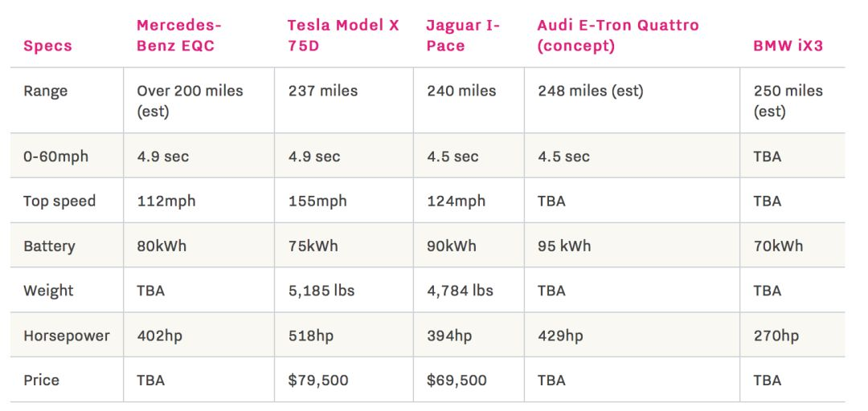
Task: Click the 0-60mph row label
Action: click(x=55, y=157)
